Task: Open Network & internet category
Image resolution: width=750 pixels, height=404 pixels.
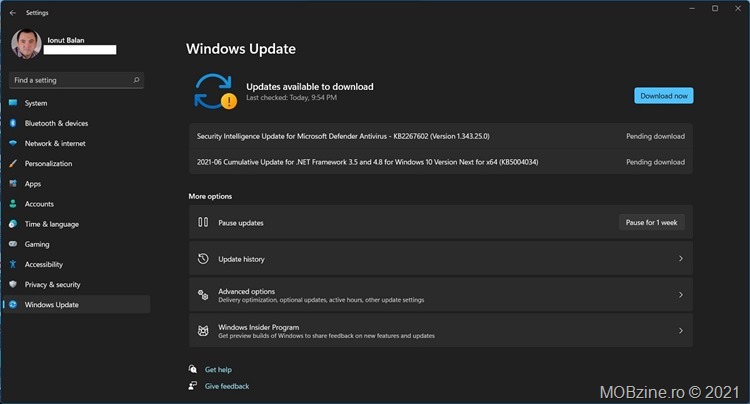Action: coord(77,143)
